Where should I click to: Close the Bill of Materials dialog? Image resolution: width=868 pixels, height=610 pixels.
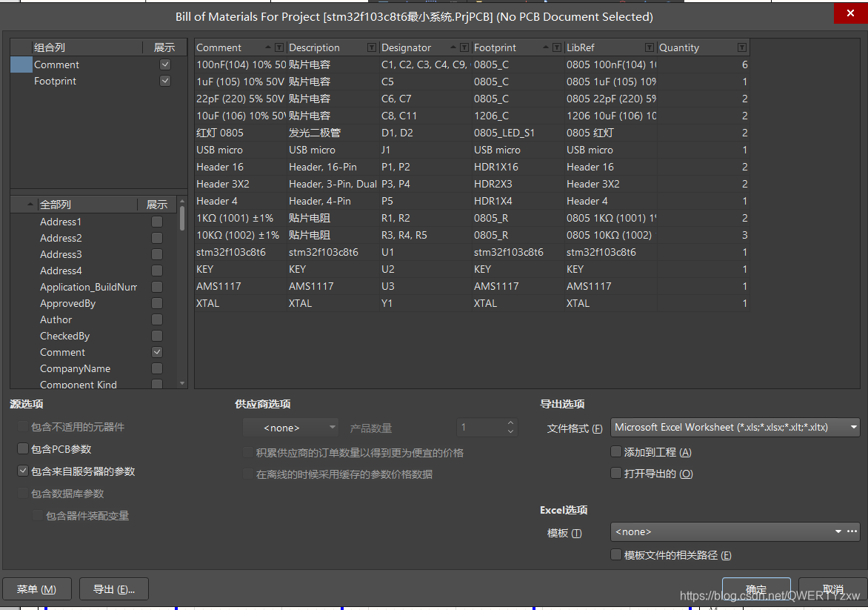(850, 14)
